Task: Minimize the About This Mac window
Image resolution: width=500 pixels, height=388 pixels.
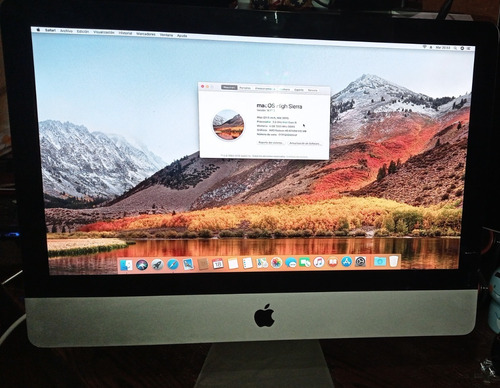Action: tap(207, 87)
